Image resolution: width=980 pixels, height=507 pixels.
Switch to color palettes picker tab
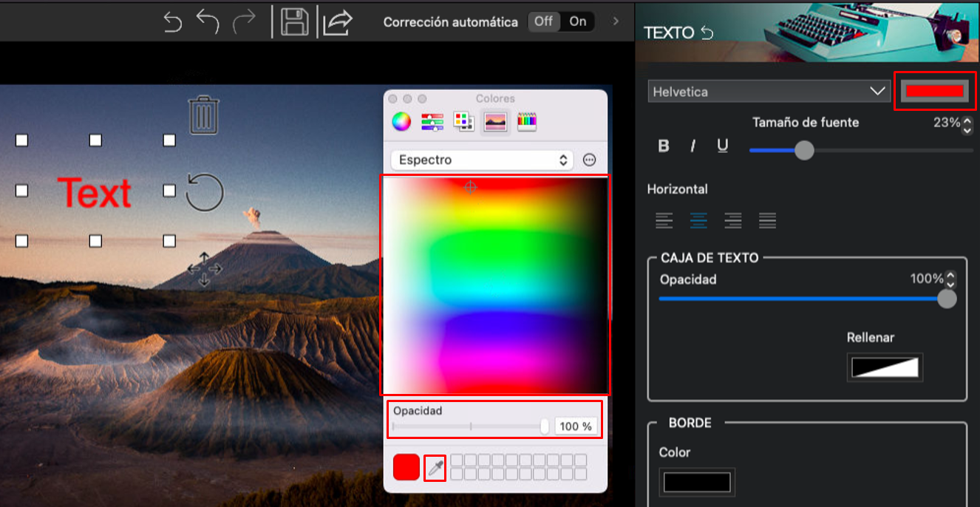(x=463, y=121)
